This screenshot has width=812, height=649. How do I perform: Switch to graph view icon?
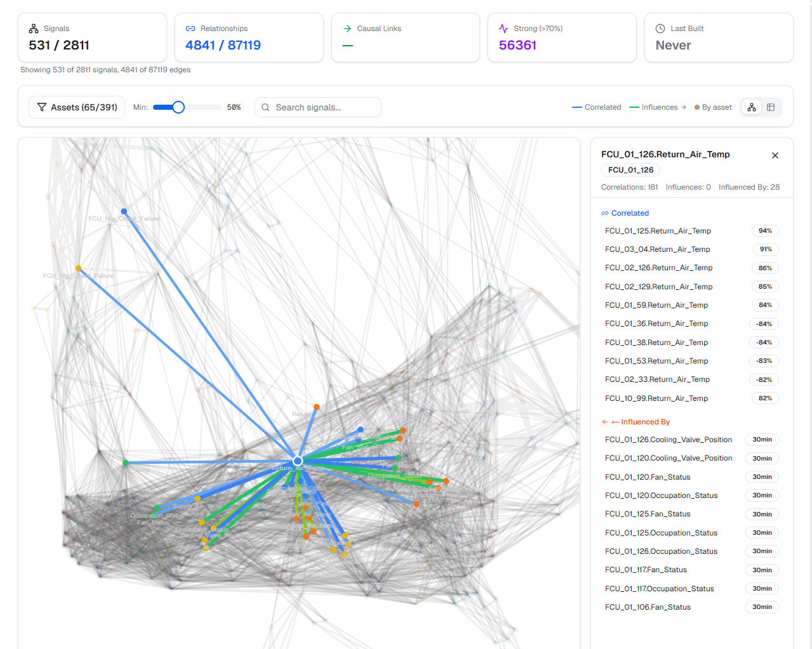(x=752, y=107)
